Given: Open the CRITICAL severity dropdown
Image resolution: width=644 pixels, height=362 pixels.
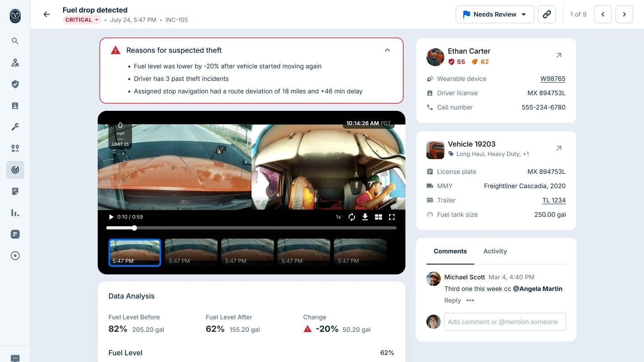Looking at the screenshot, I should click(x=82, y=20).
